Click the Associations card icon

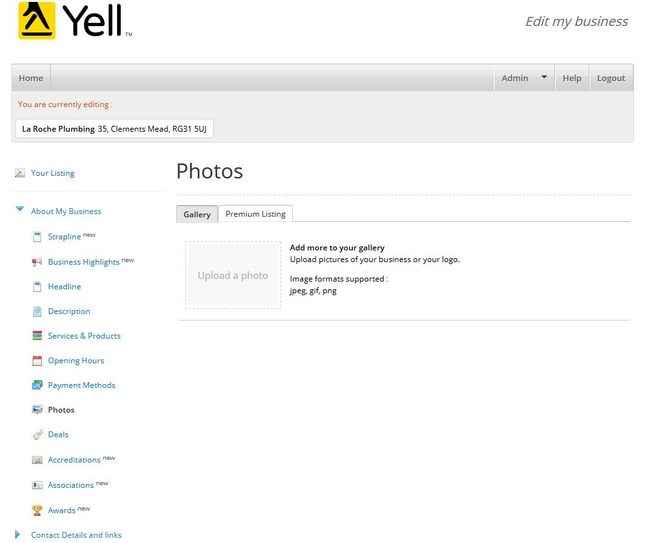click(x=37, y=485)
